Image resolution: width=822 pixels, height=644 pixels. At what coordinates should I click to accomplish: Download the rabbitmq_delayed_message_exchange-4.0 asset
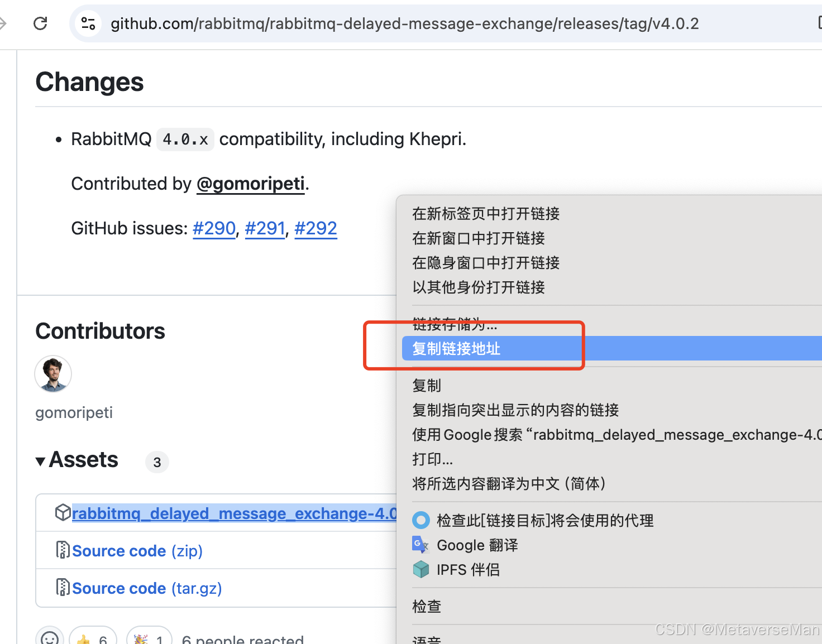tap(235, 513)
